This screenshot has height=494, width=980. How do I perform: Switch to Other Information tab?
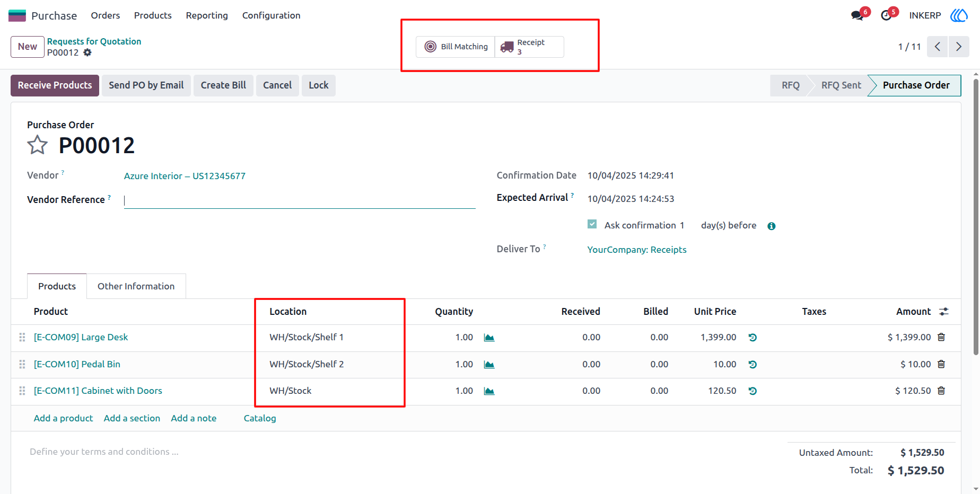click(136, 286)
